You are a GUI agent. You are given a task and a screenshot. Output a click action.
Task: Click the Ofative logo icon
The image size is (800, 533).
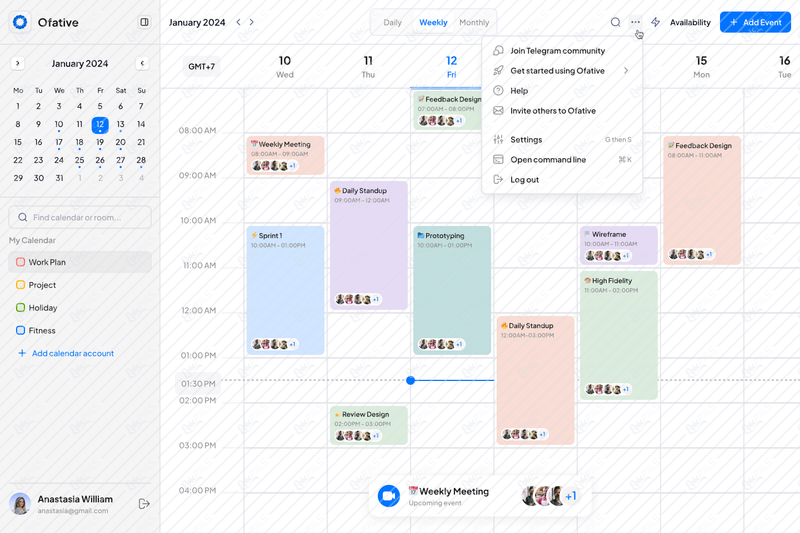(x=20, y=22)
